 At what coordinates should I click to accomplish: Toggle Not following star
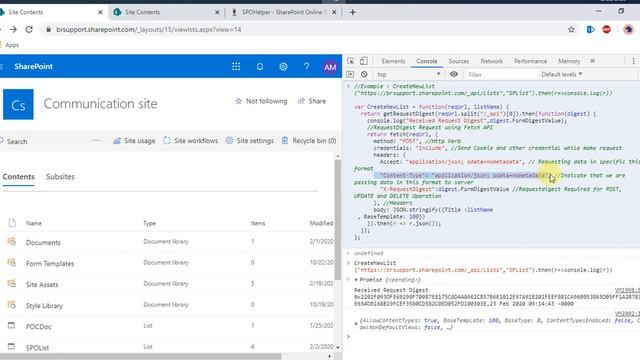pos(261,101)
